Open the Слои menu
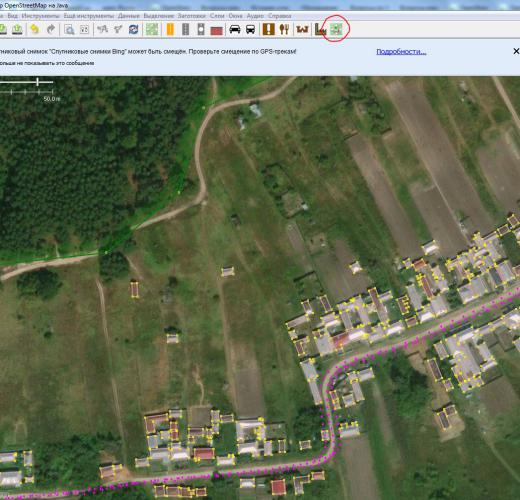This screenshot has width=520, height=500. click(217, 16)
